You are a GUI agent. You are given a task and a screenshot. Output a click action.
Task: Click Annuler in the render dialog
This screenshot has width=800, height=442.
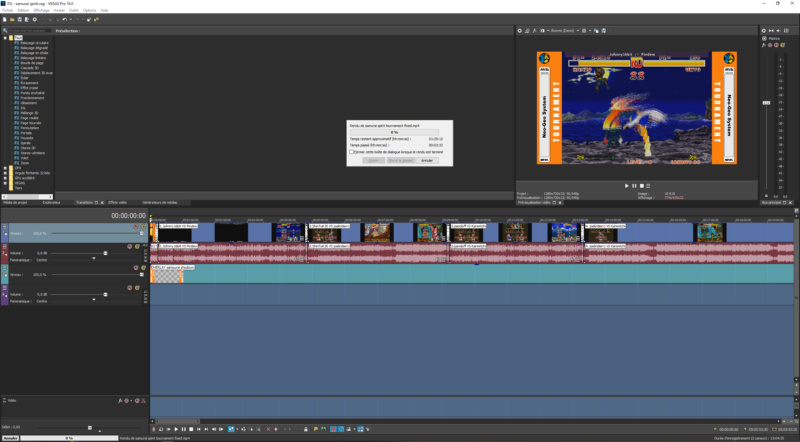click(427, 160)
